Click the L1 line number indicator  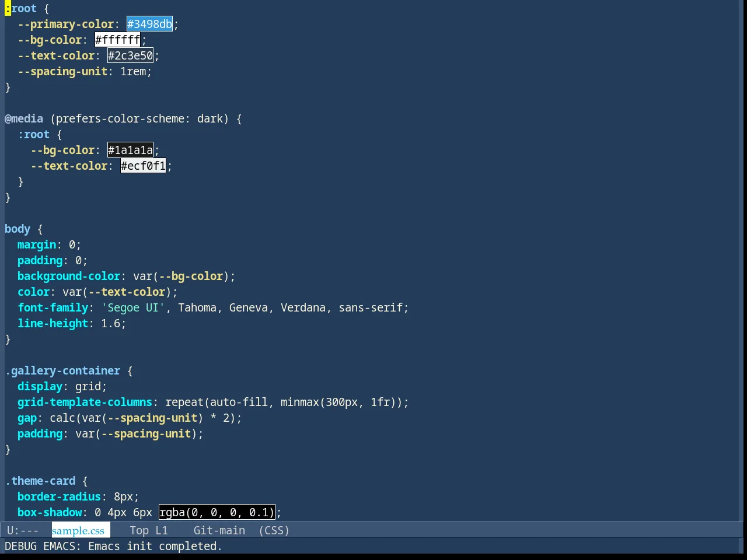[x=162, y=530]
